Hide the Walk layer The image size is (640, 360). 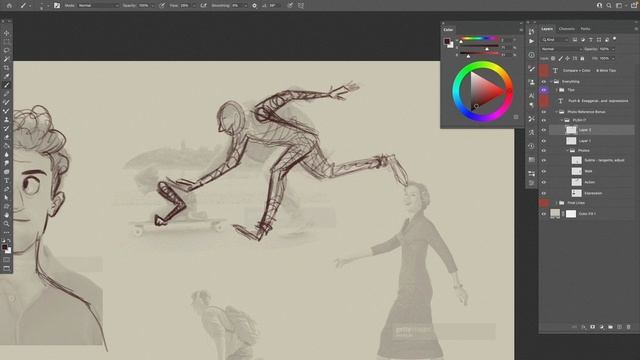click(x=544, y=171)
